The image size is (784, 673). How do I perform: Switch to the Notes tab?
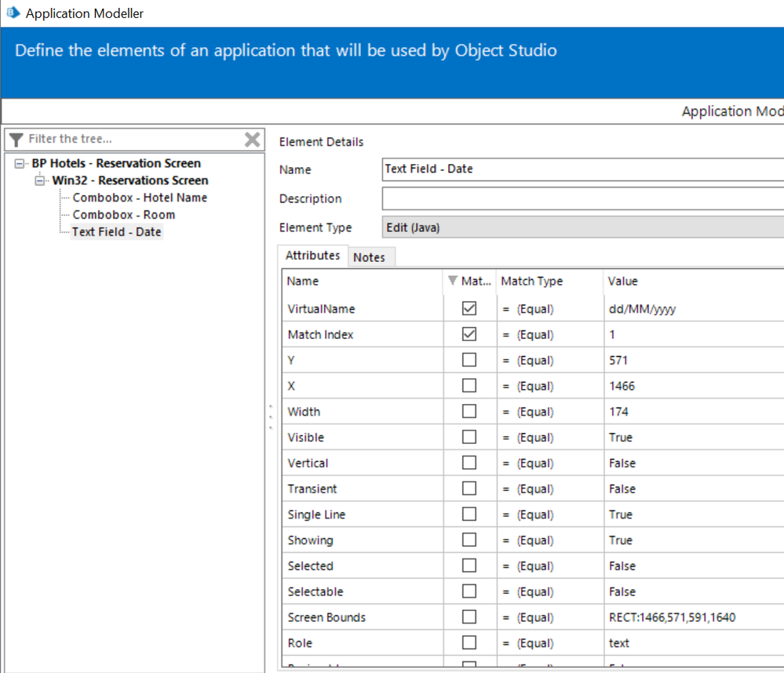pyautogui.click(x=369, y=257)
